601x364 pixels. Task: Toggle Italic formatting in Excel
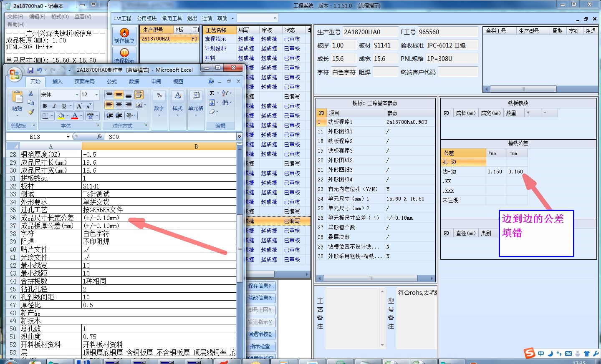[54, 106]
